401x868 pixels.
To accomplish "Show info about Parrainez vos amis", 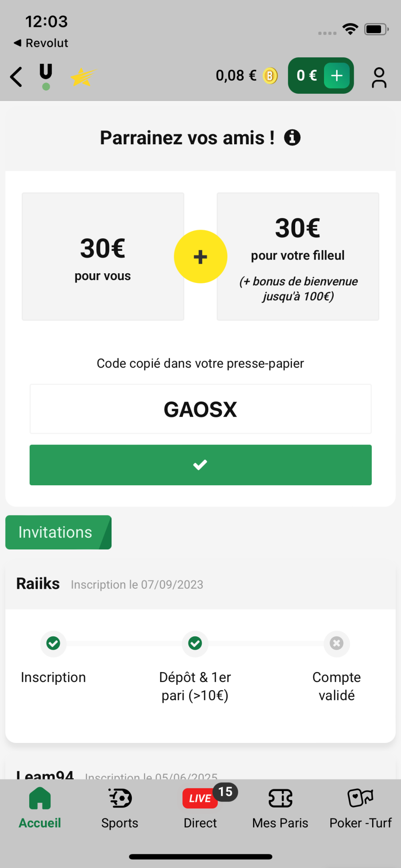I will [x=292, y=138].
